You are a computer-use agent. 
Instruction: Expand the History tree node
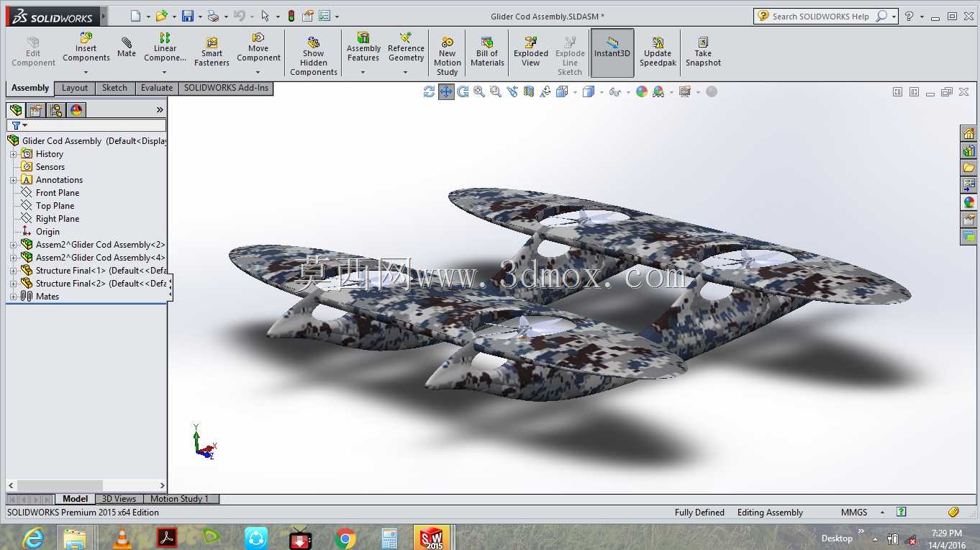[13, 154]
